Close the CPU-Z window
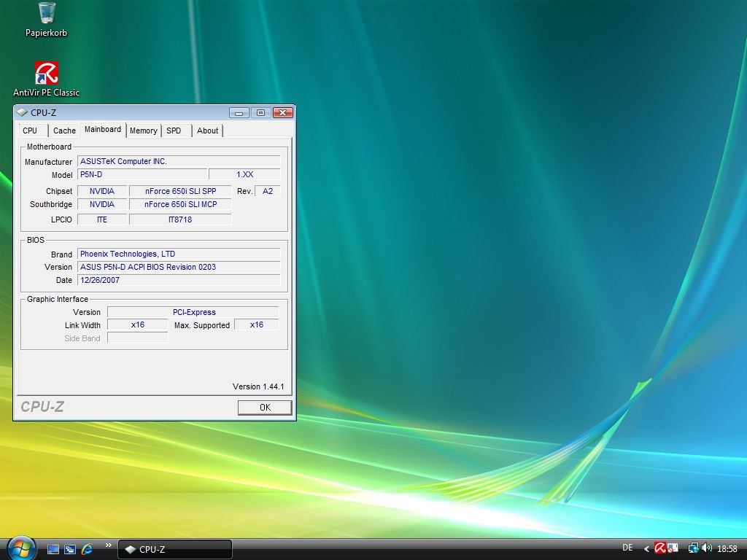 coord(282,113)
